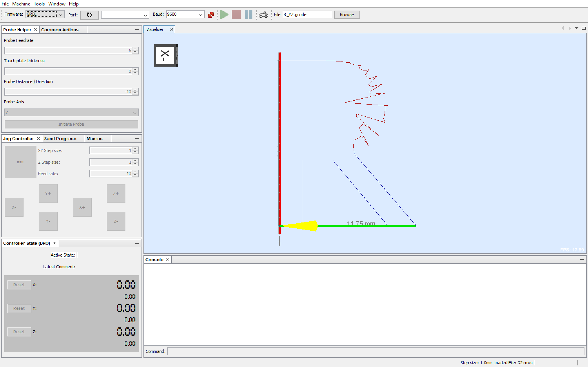Close the Console tab
Image resolution: width=588 pixels, height=367 pixels.
(168, 259)
